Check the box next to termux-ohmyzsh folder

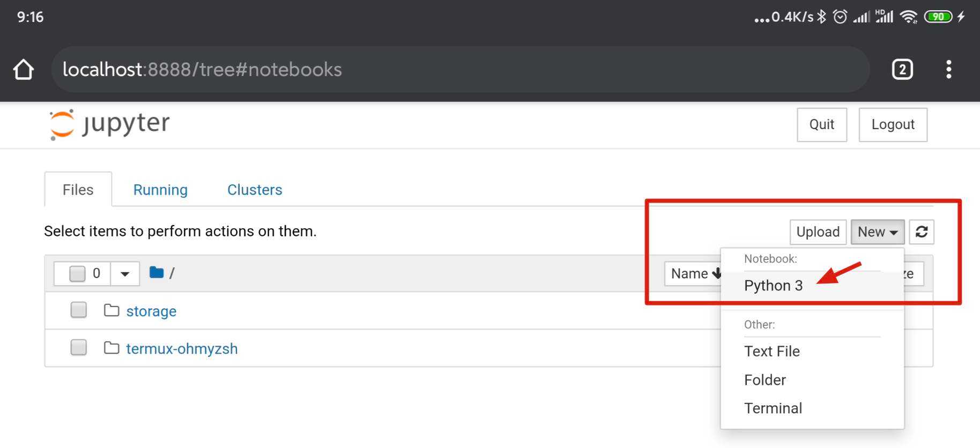(79, 347)
